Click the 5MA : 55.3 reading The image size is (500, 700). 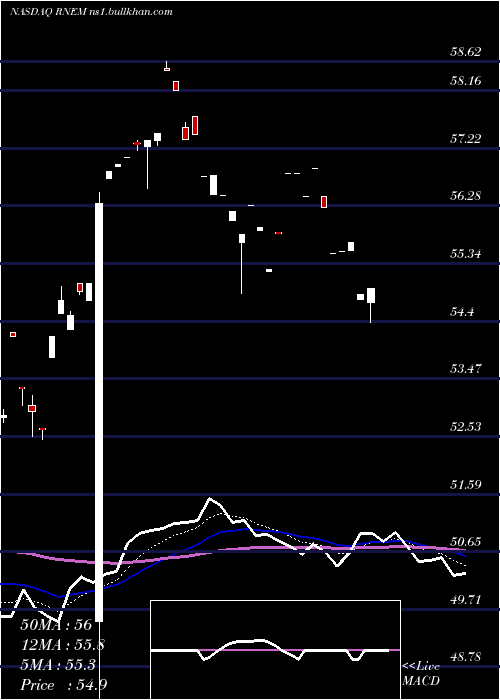click(x=58, y=665)
